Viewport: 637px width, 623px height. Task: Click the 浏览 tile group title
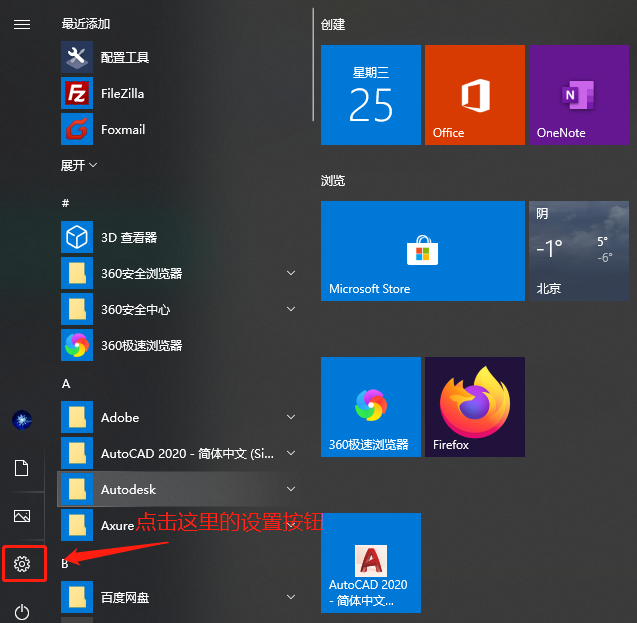point(333,181)
